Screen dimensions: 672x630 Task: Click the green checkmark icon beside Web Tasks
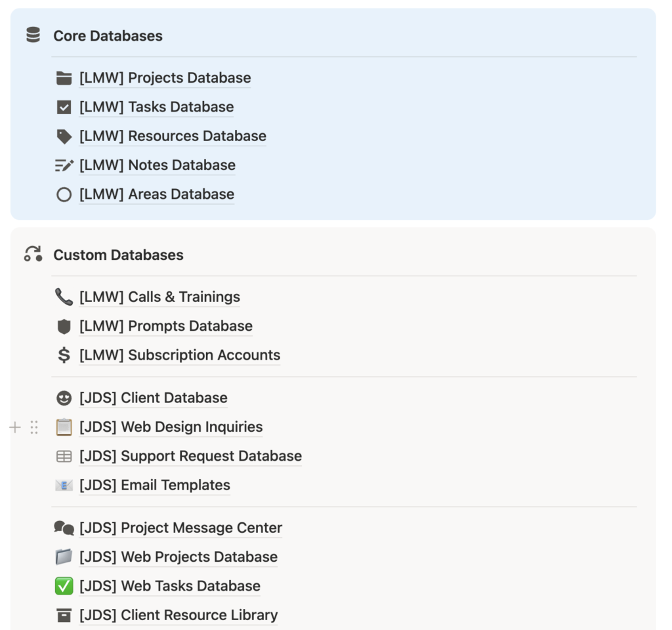64,586
